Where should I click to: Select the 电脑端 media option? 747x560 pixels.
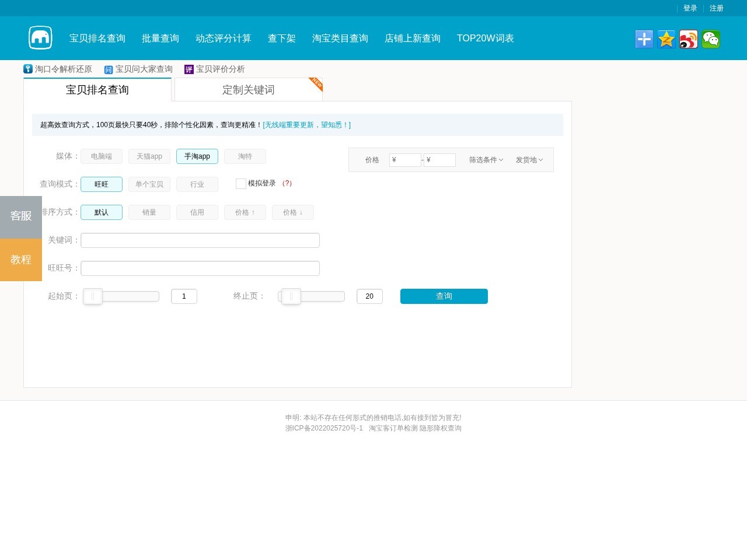[x=102, y=156]
